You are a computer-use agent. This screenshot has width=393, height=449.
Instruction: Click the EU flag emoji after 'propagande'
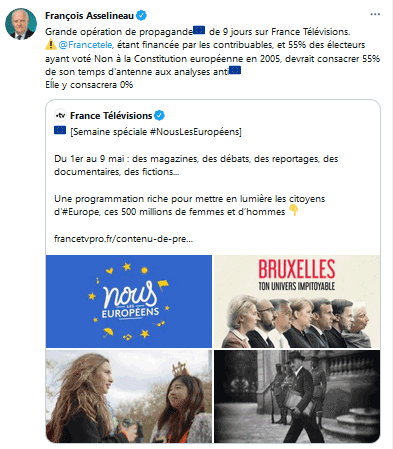199,30
